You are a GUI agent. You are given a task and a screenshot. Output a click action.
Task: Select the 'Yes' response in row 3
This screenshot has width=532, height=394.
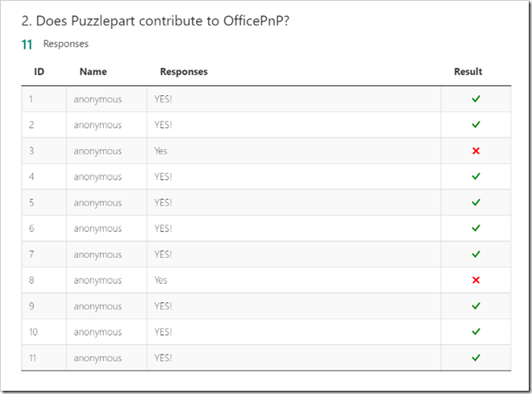pos(160,151)
